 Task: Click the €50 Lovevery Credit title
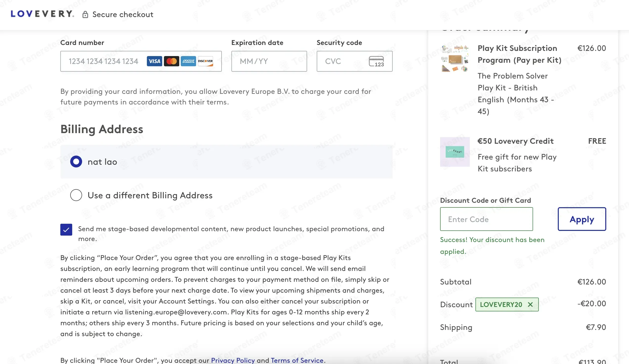click(516, 141)
